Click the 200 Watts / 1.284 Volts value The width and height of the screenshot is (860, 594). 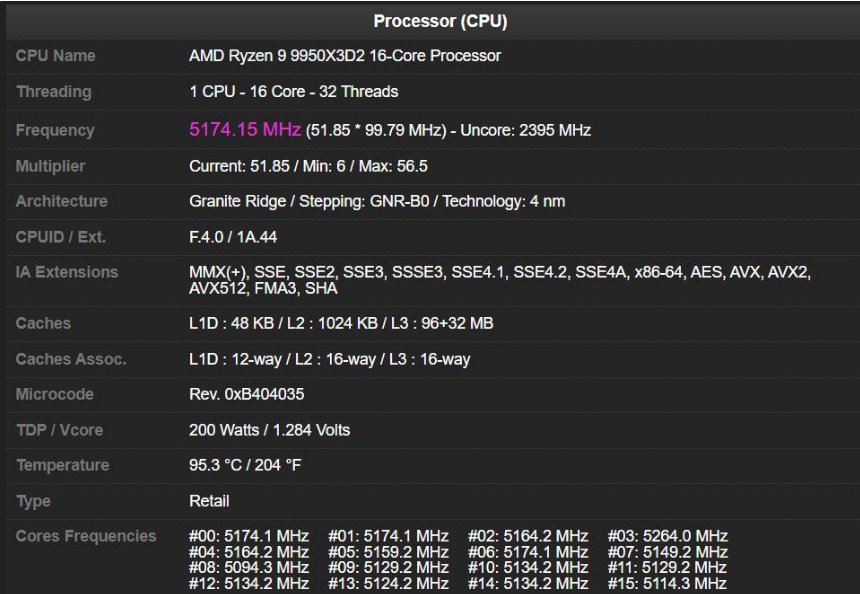270,430
